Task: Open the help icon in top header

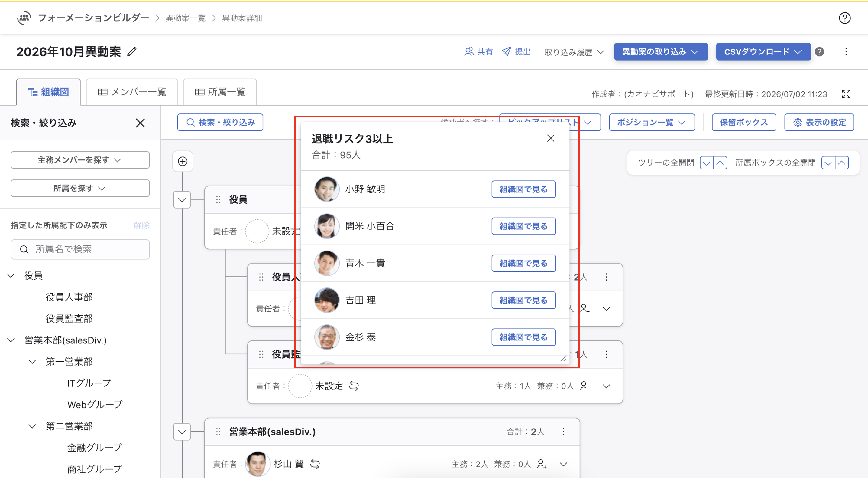Action: tap(844, 18)
